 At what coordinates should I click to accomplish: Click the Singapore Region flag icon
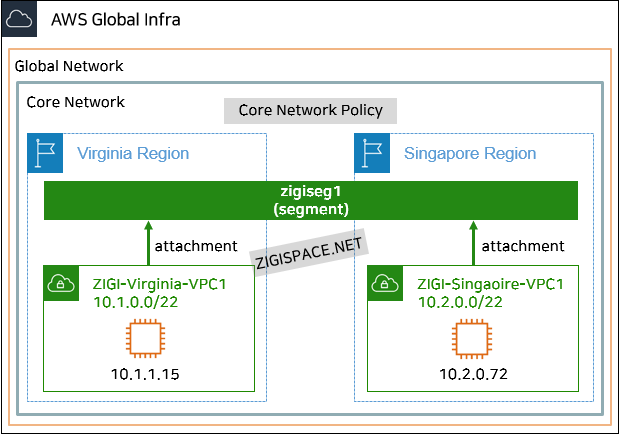[372, 153]
